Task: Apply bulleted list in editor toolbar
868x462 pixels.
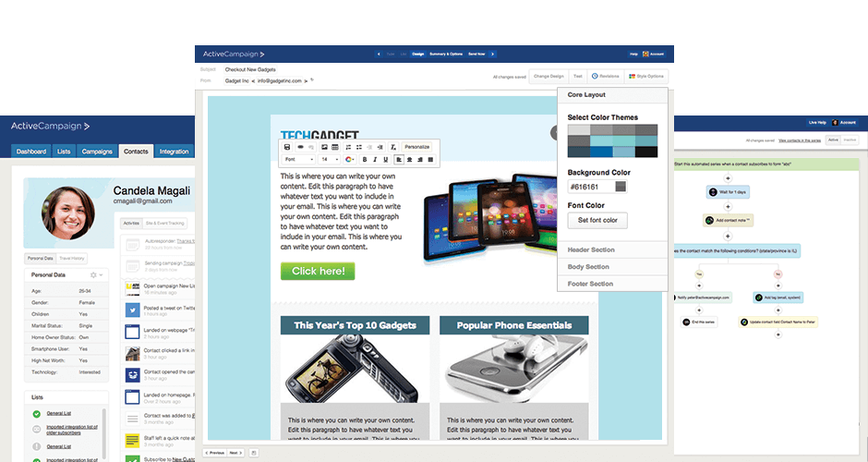Action: 358,147
